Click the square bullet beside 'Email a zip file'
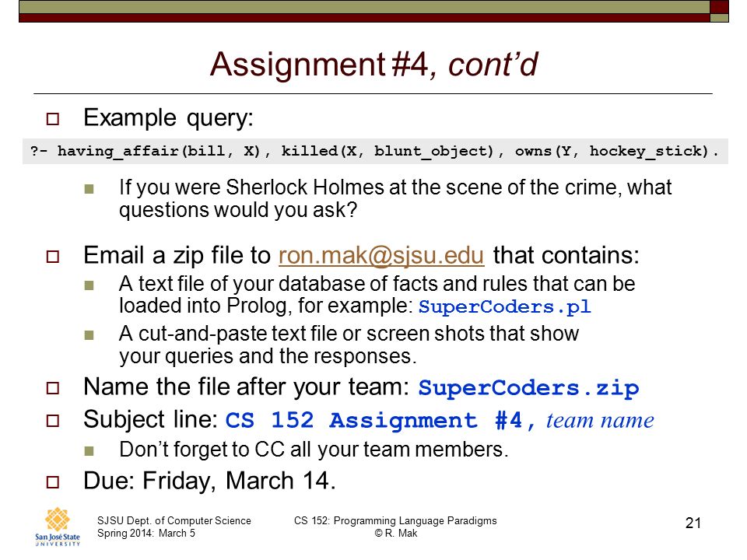 [x=53, y=257]
